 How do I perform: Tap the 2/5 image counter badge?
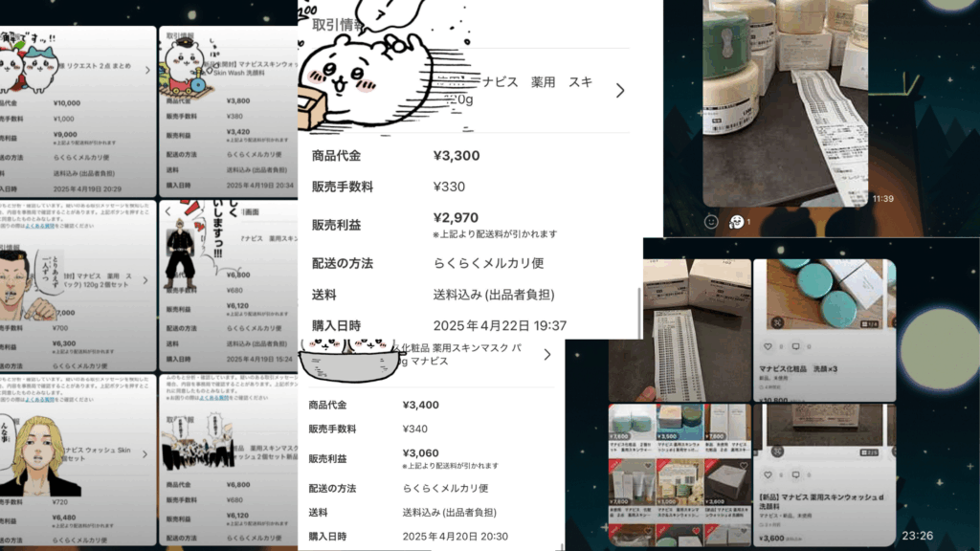[869, 452]
